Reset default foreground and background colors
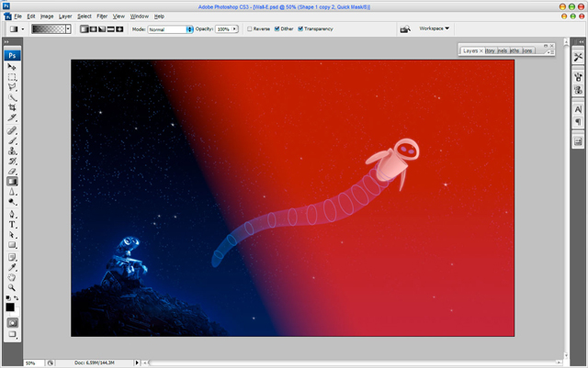 click(x=8, y=298)
